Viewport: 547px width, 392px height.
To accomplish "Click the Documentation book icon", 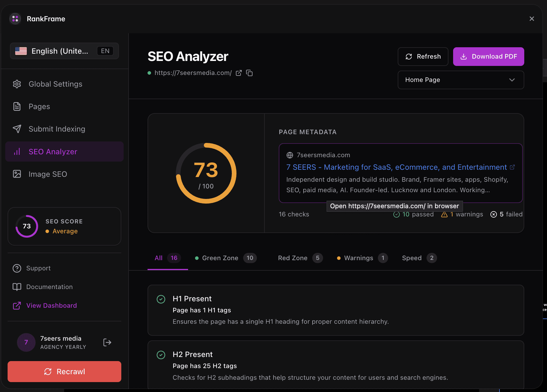I will pos(17,287).
